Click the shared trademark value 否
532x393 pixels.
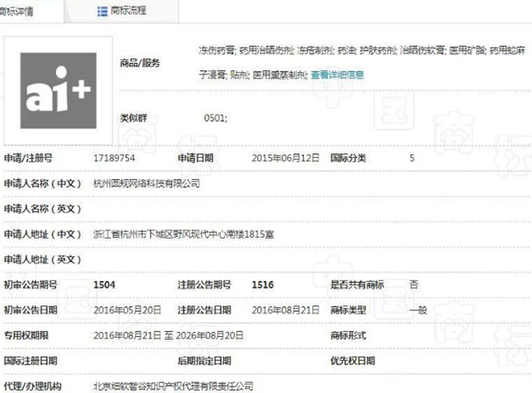pyautogui.click(x=413, y=285)
